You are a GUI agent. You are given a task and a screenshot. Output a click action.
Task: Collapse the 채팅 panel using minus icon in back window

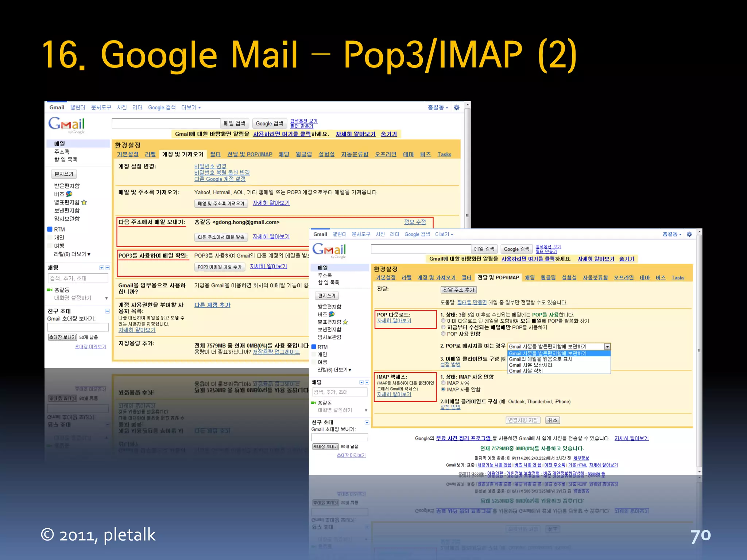pyautogui.click(x=107, y=268)
